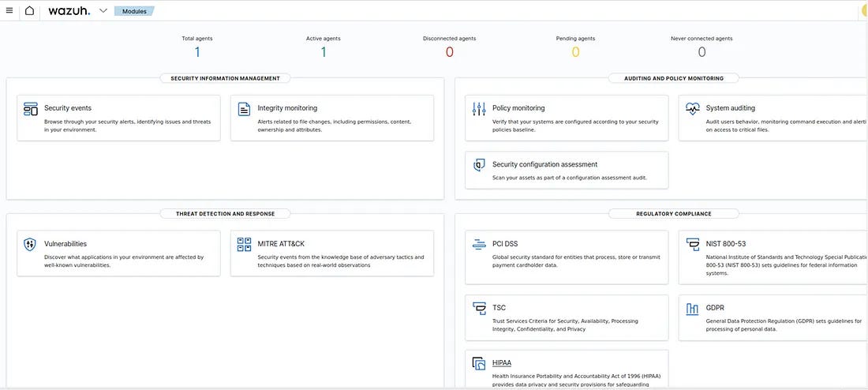Click the Integrity monitoring document icon
This screenshot has width=868, height=390.
click(244, 109)
